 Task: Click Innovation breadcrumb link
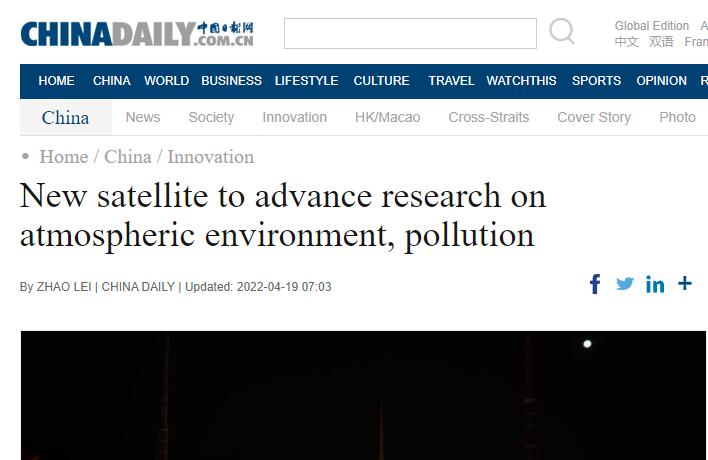210,157
